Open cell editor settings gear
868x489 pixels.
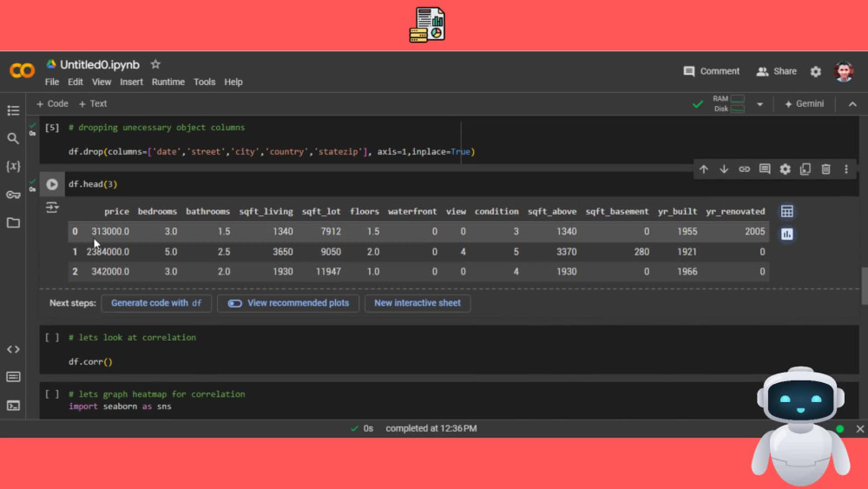(x=785, y=169)
